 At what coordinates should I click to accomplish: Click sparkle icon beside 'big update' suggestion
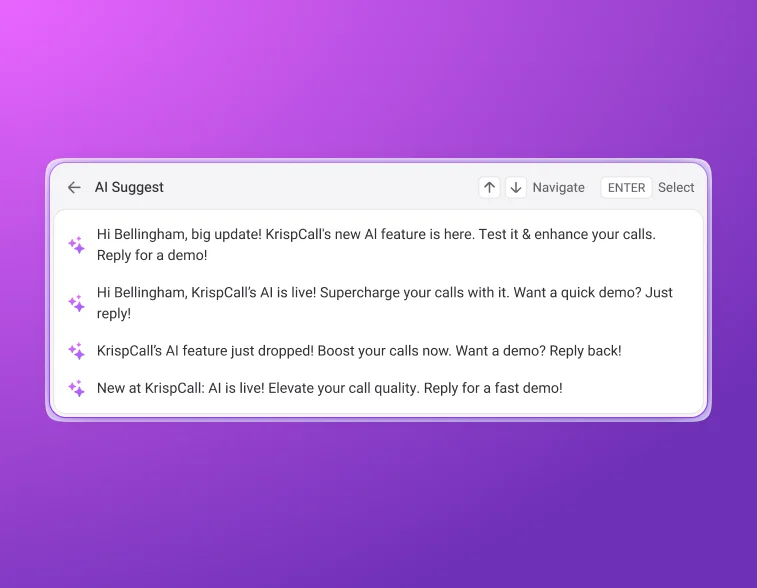click(x=76, y=245)
